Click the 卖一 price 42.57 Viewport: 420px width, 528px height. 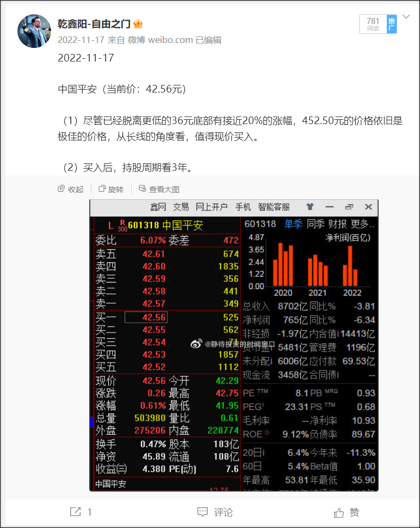click(x=154, y=304)
